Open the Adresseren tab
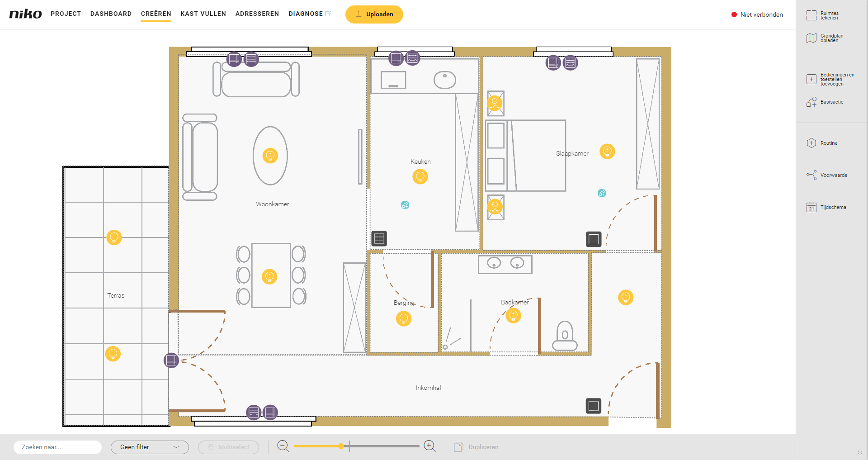This screenshot has width=868, height=460. (x=257, y=14)
